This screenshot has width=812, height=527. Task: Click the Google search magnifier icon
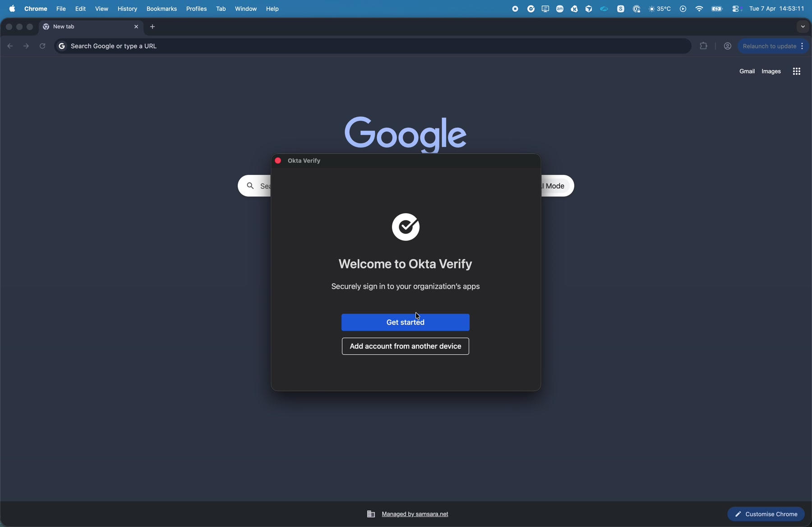click(250, 186)
